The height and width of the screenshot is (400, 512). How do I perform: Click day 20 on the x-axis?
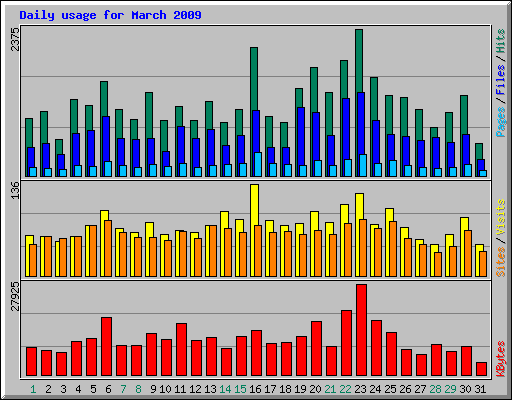(x=315, y=389)
